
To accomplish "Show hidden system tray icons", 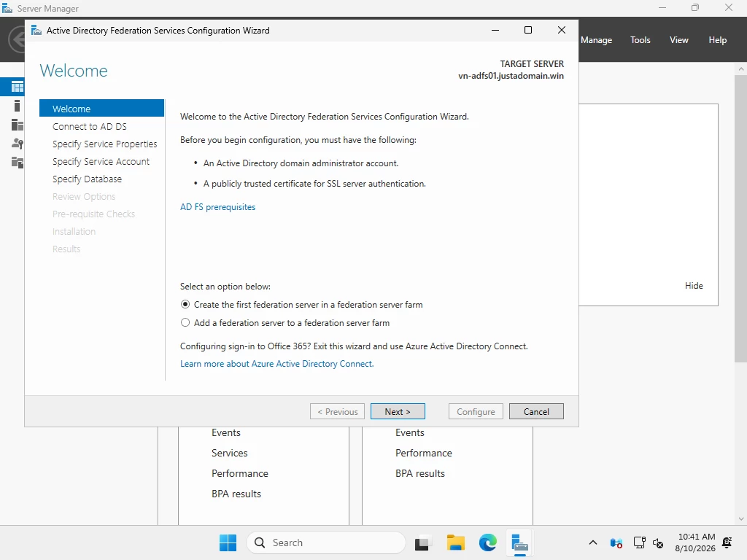I will pyautogui.click(x=592, y=542).
